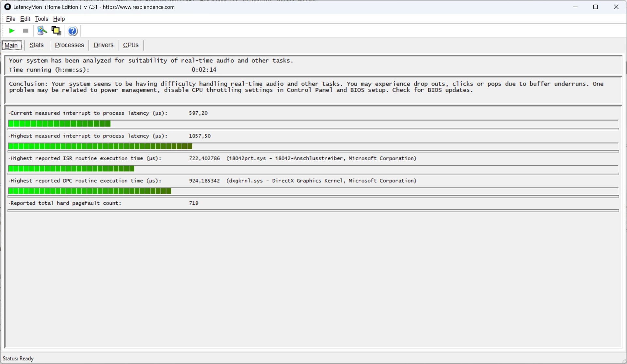This screenshot has height=364, width=627.
Task: Click the yellow overlapping squares copy icon
Action: [56, 31]
